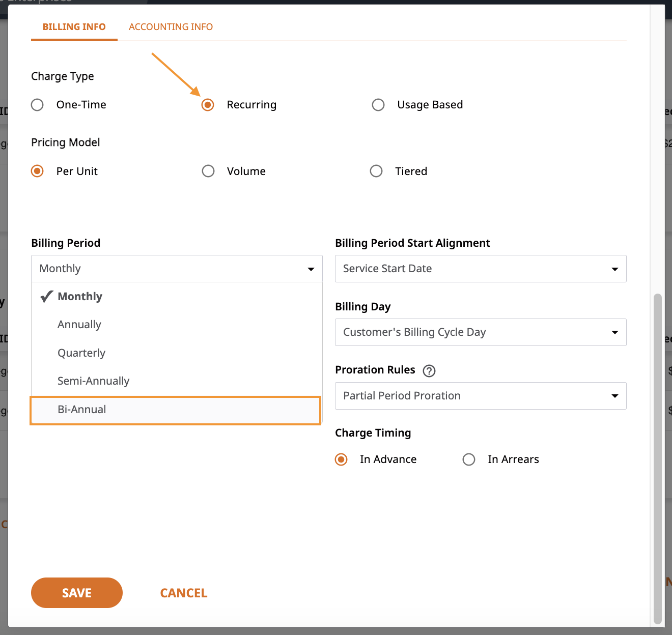Select the Usage Based charge type
This screenshot has width=672, height=635.
tap(378, 105)
